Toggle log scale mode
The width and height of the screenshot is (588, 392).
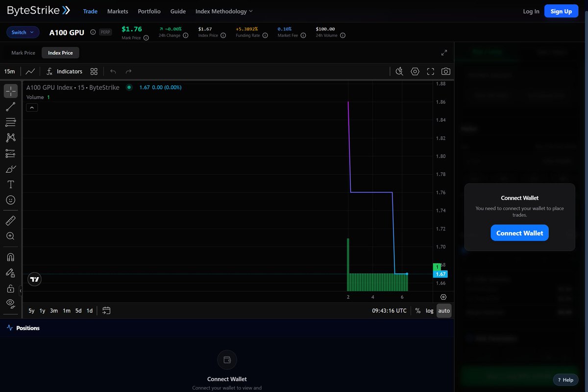point(429,311)
